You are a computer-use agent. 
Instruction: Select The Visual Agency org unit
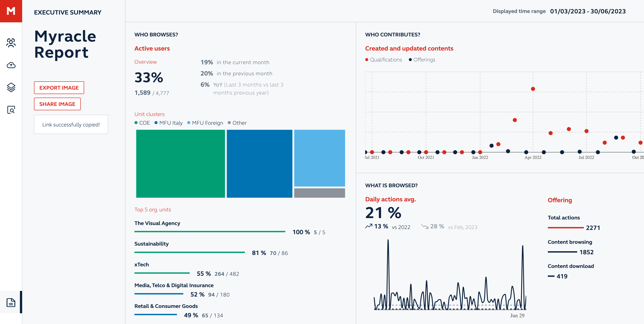pyautogui.click(x=157, y=223)
